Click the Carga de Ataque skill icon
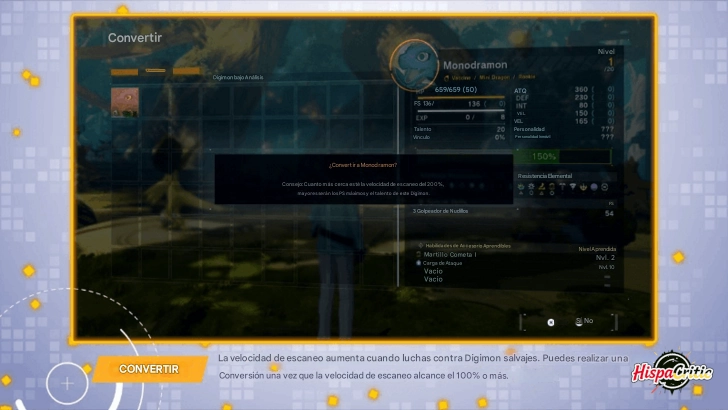 419,262
